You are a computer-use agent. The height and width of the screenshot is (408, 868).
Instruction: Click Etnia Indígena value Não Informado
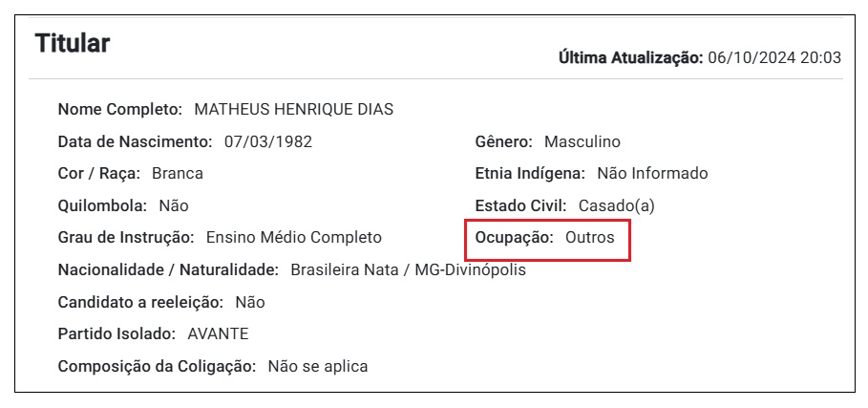[x=652, y=173]
